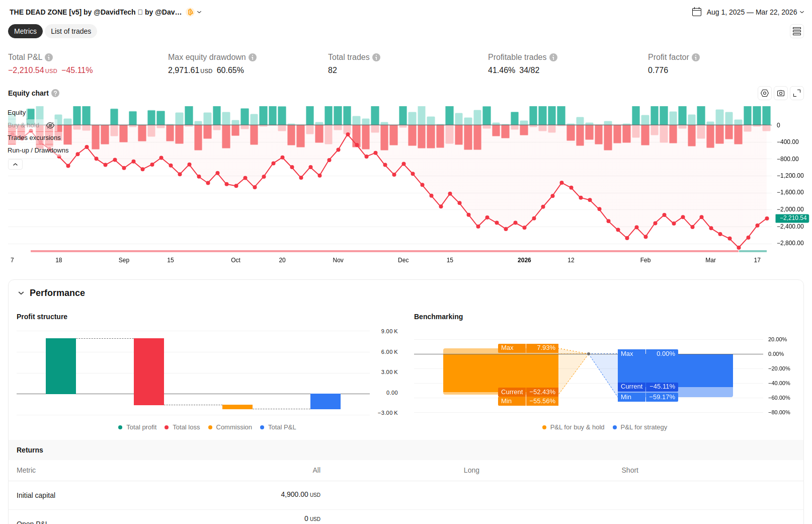Select the Metrics tab
Screen dimensions: 812x524
(25, 31)
